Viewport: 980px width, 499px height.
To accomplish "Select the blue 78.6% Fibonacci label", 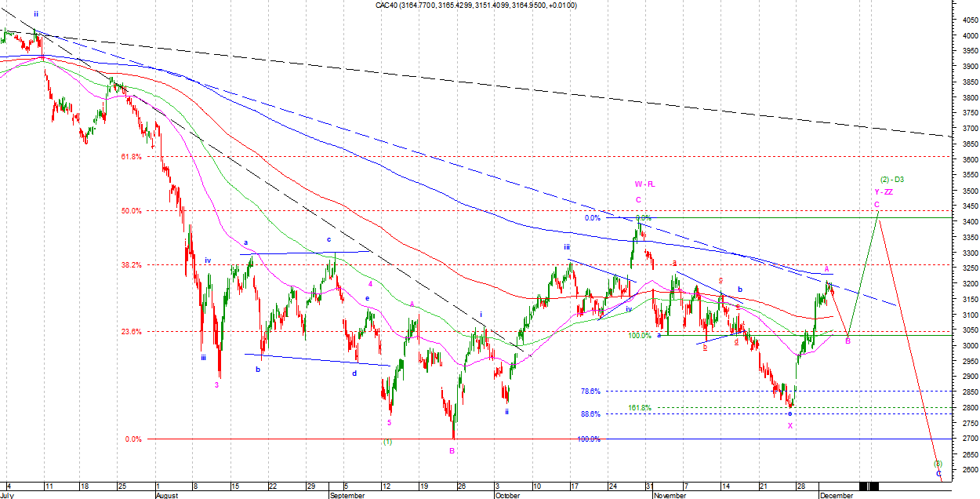I will click(590, 392).
